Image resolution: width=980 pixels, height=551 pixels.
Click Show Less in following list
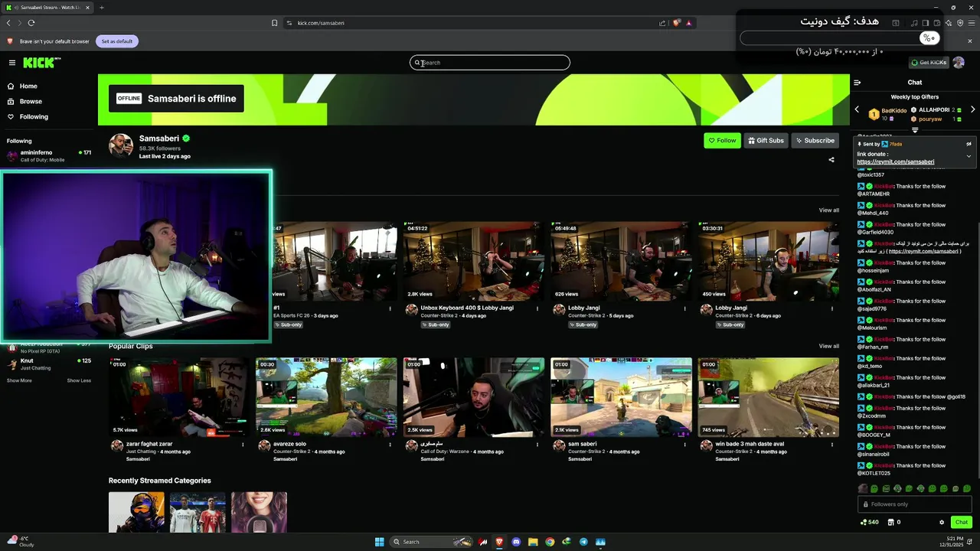[x=79, y=381]
